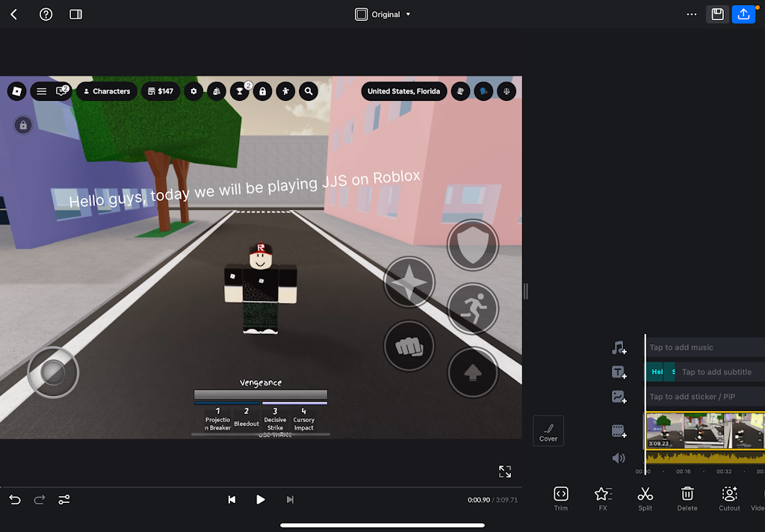765x532 pixels.
Task: Save the project with the disk icon
Action: pyautogui.click(x=717, y=15)
